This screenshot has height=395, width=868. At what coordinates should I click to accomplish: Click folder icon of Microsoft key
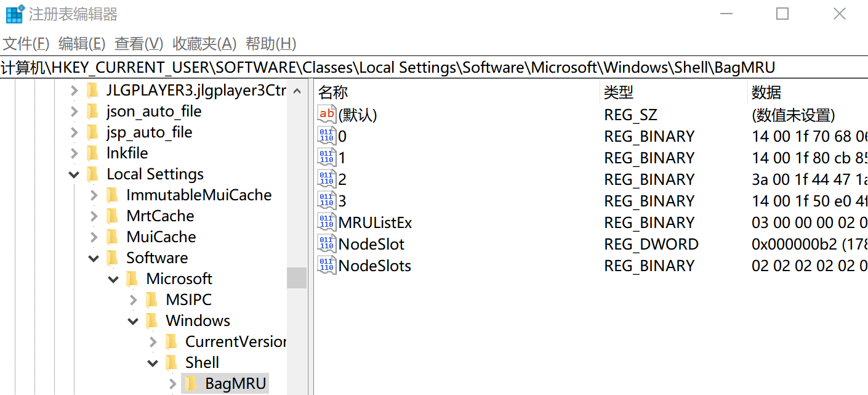tap(132, 279)
